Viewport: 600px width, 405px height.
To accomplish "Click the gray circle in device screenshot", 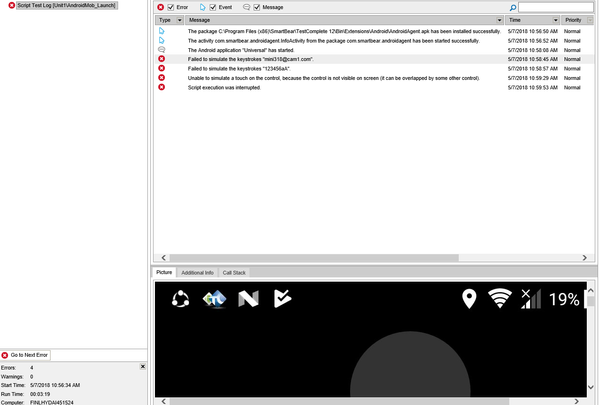I will click(410, 364).
